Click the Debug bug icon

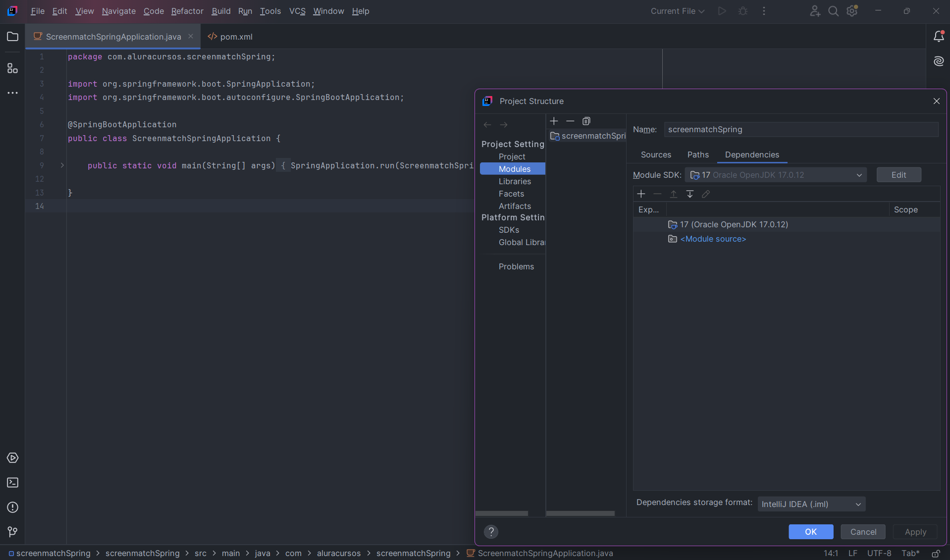pyautogui.click(x=743, y=11)
